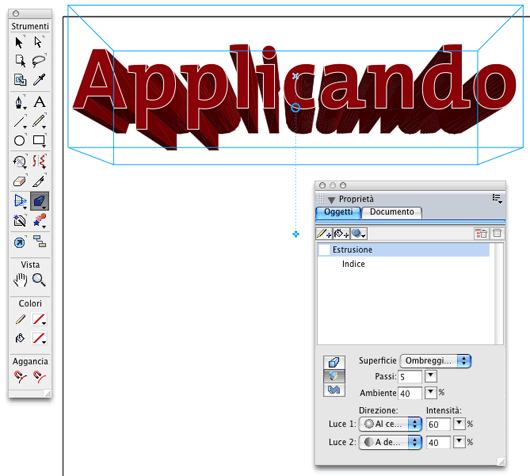Click the blue circle extrude handle on text
The width and height of the screenshot is (530, 476).
[295, 108]
